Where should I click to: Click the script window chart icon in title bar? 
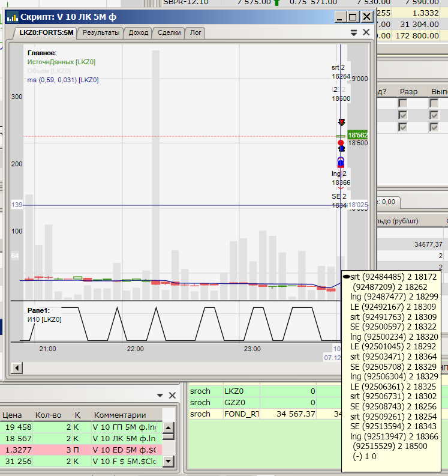11,17
